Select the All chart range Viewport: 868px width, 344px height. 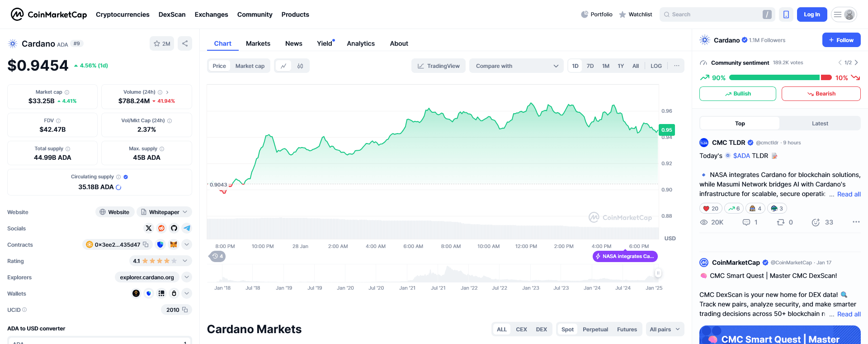pos(636,66)
